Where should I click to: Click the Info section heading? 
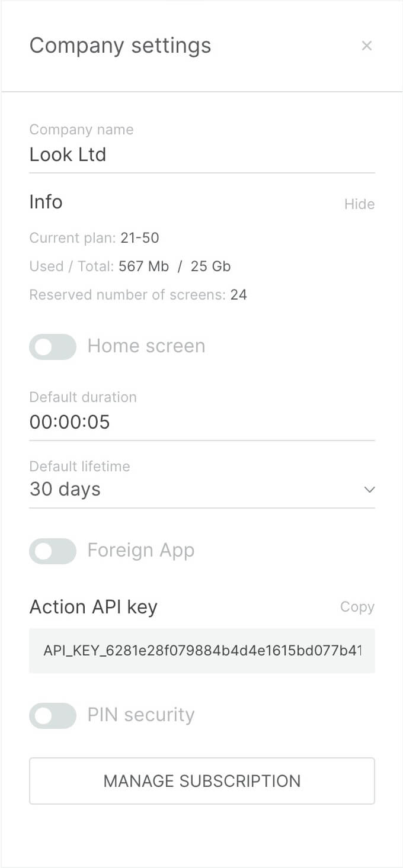46,202
